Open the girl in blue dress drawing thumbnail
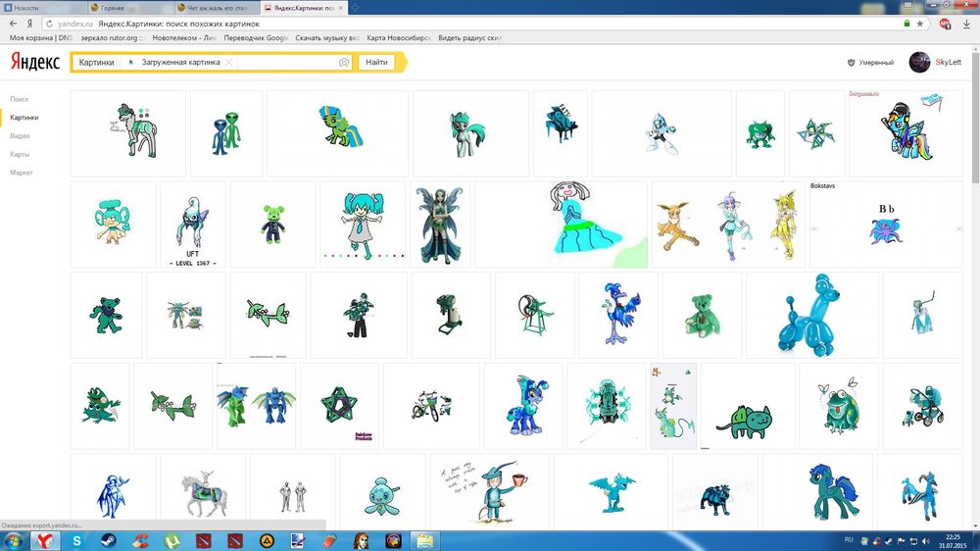This screenshot has width=980, height=551. [x=562, y=225]
